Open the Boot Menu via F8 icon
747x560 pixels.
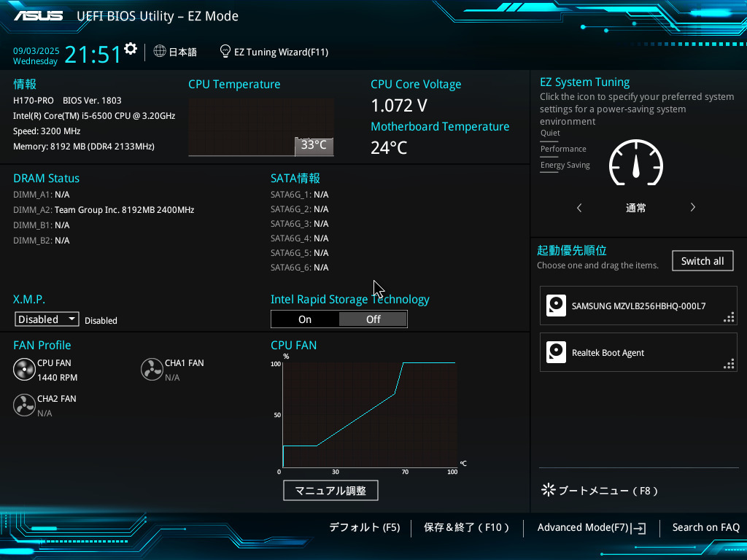point(548,490)
